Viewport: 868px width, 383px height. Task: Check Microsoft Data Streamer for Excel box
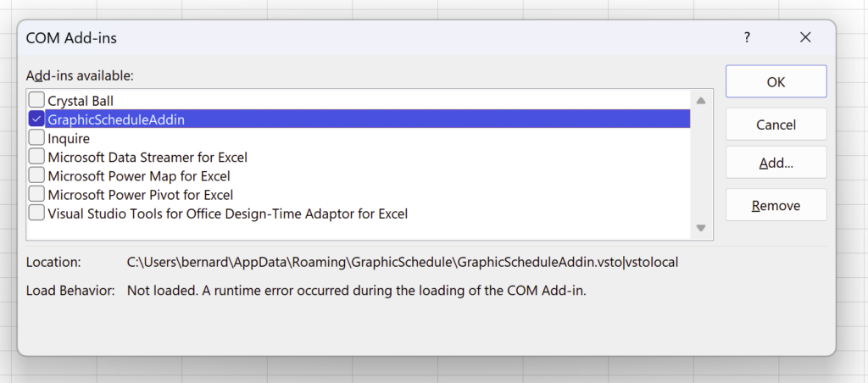pos(36,157)
